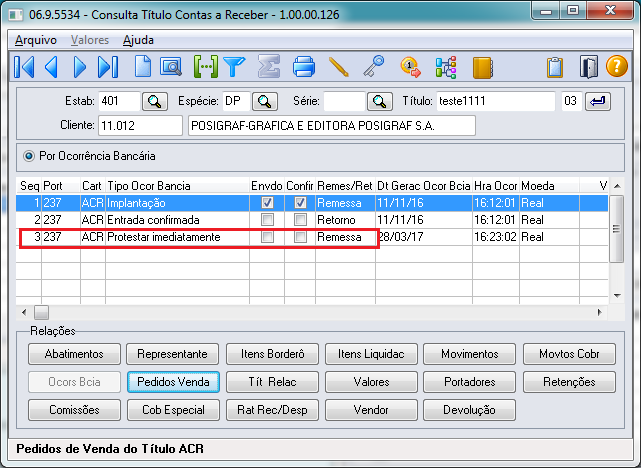The height and width of the screenshot is (468, 641).
Task: Click the table's horizontal scrollbar thumb
Action: tap(41, 313)
